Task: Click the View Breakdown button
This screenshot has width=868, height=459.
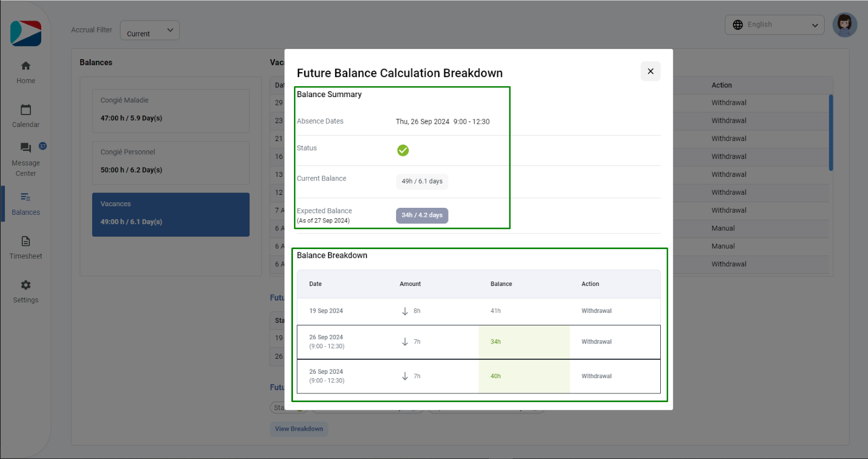Action: [x=299, y=429]
